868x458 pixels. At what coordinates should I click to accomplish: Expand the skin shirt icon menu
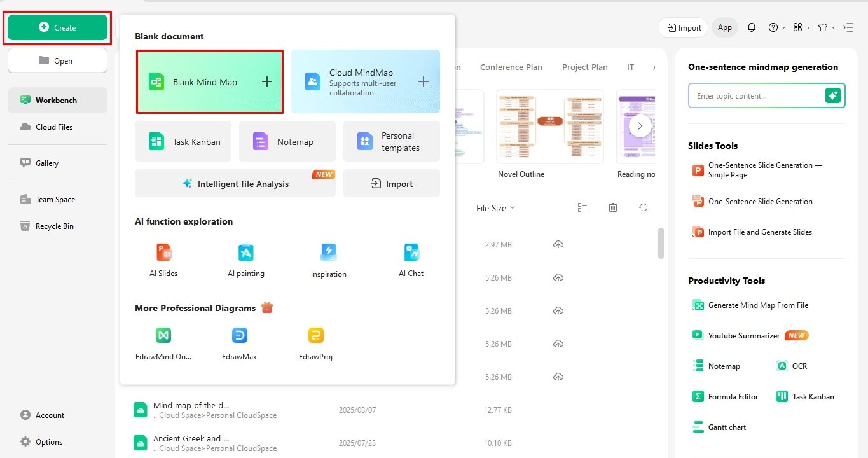[x=826, y=27]
